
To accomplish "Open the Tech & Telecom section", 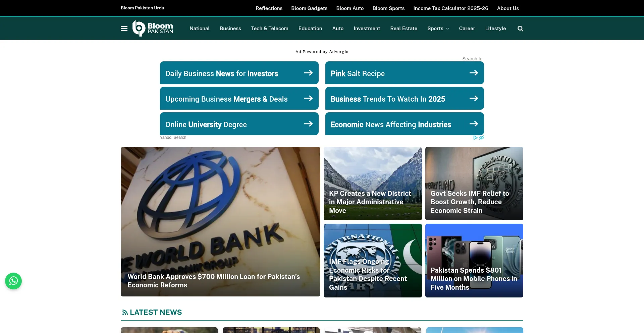I will point(269,29).
